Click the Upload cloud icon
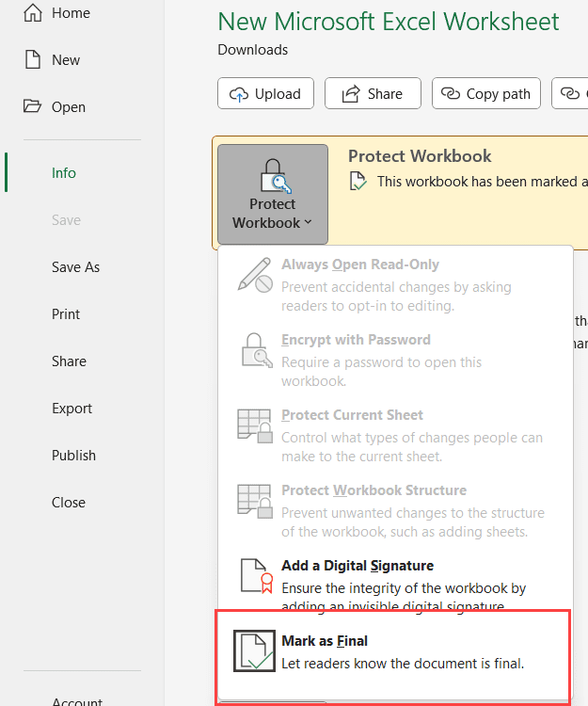 tap(239, 93)
